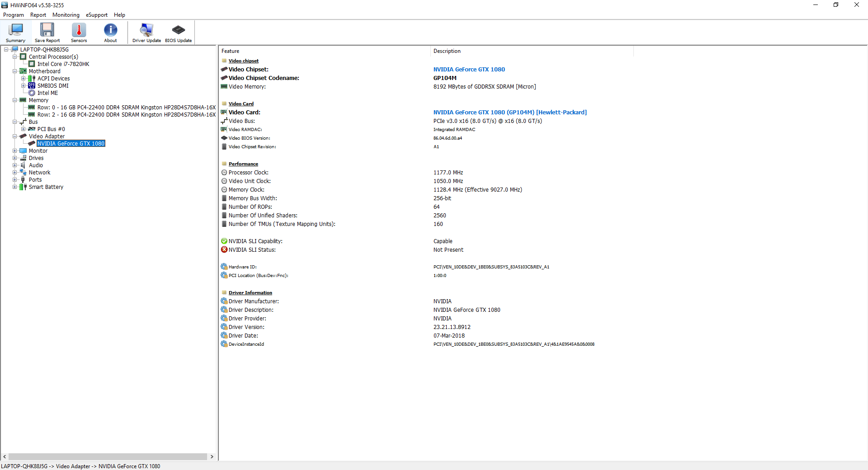Click the Processor Clock gauge icon
The image size is (868, 470).
(x=224, y=173)
